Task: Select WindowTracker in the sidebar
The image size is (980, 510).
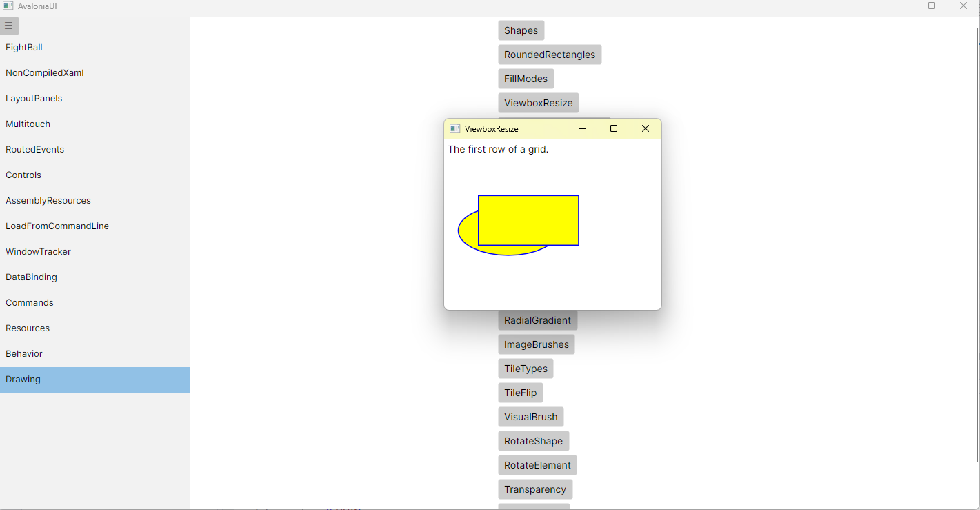Action: click(95, 252)
